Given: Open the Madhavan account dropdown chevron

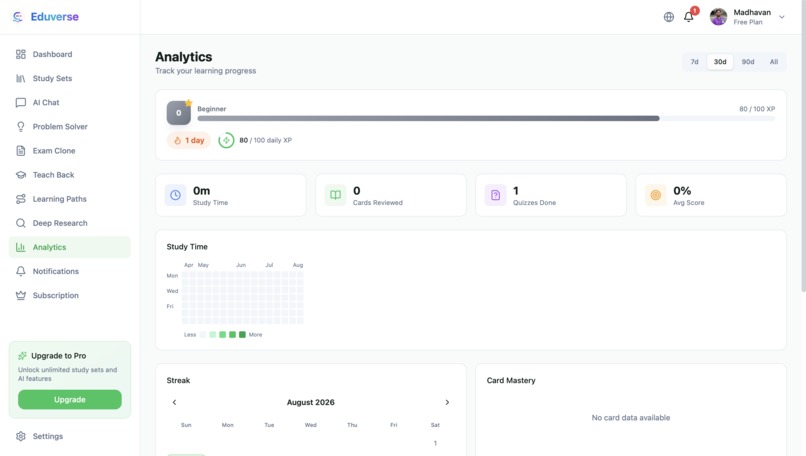Looking at the screenshot, I should point(781,17).
